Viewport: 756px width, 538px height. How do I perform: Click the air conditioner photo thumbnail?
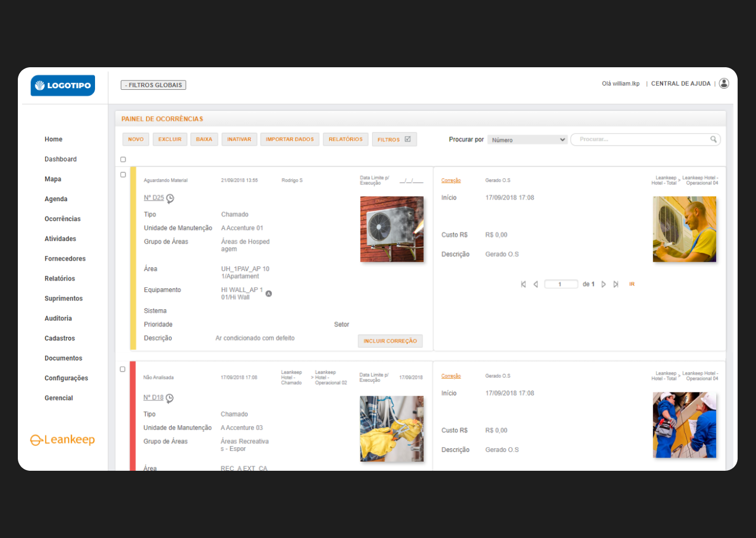pyautogui.click(x=392, y=229)
